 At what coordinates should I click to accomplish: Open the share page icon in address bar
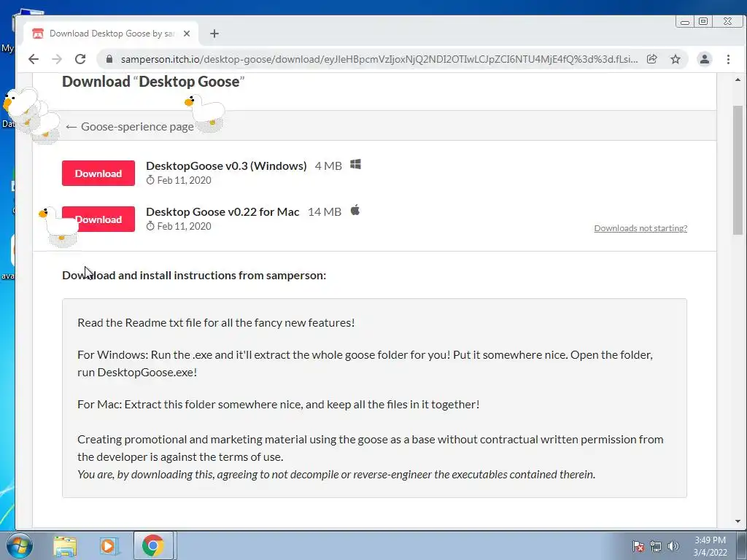click(x=651, y=59)
